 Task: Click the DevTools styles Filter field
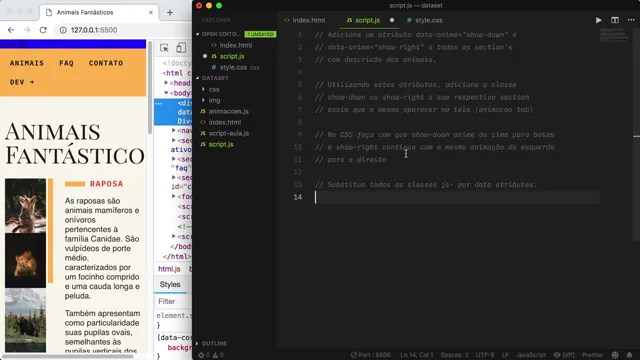click(x=174, y=301)
